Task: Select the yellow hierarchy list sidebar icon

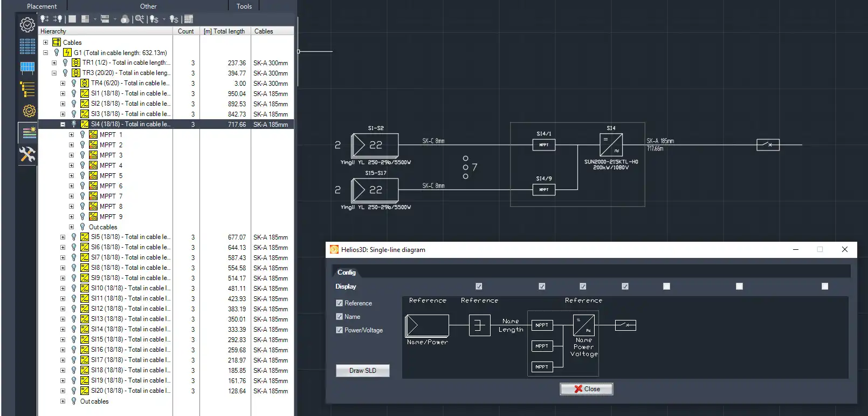Action: (27, 89)
